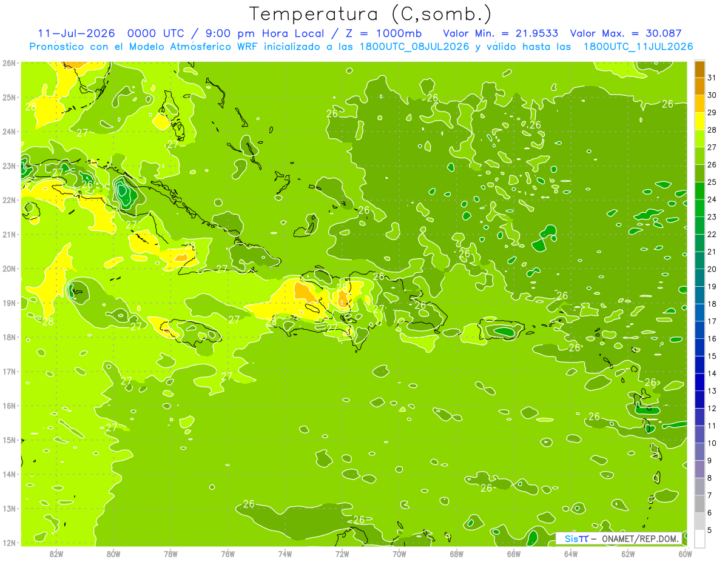Click the legend value 20
Image resolution: width=728 pixels, height=562 pixels.
[712, 269]
